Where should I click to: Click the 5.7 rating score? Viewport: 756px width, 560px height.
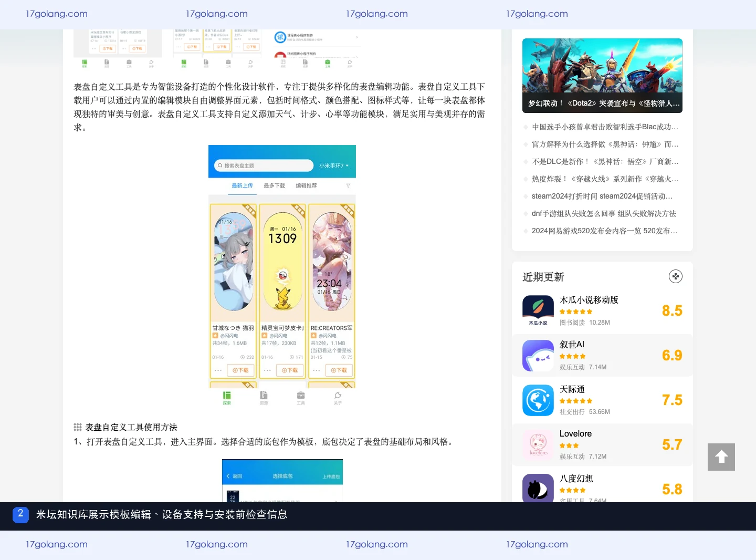pos(672,445)
